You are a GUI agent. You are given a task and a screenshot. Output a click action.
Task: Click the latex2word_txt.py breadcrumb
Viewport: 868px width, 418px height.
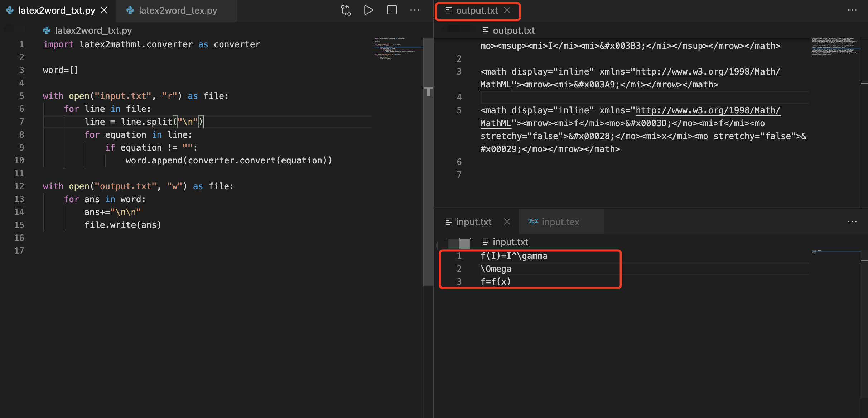pos(93,30)
